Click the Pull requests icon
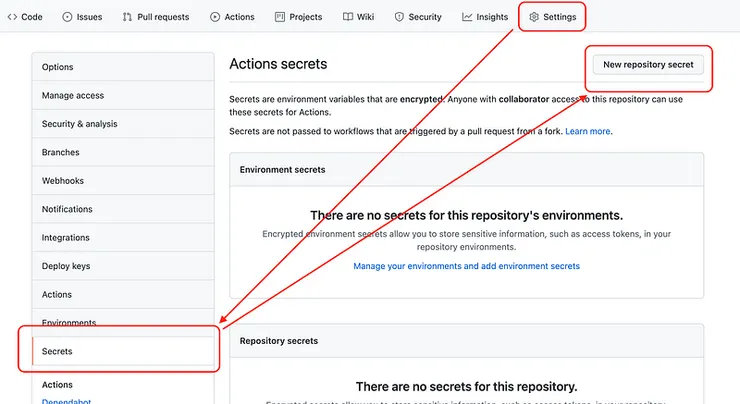Image resolution: width=740 pixels, height=404 pixels. tap(127, 17)
